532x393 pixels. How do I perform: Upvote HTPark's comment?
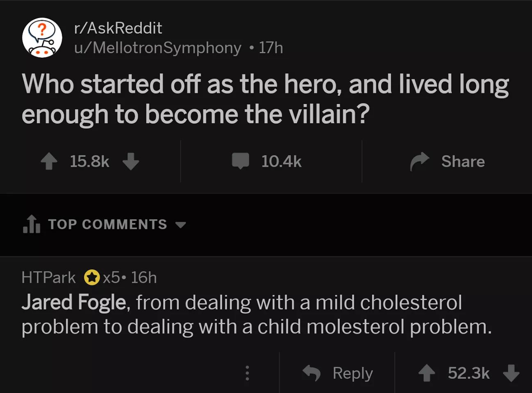coord(427,373)
